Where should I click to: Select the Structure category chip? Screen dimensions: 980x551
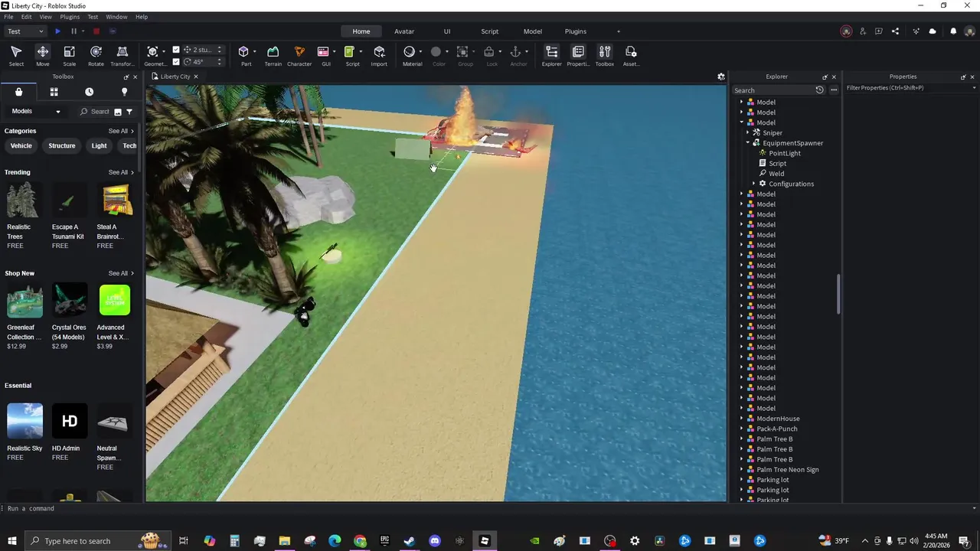tap(62, 146)
